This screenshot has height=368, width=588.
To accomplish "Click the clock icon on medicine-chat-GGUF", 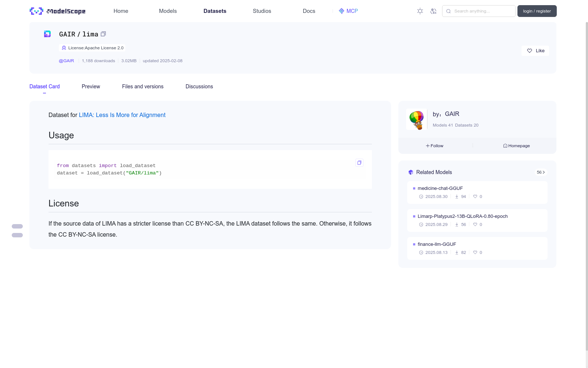I will [421, 197].
